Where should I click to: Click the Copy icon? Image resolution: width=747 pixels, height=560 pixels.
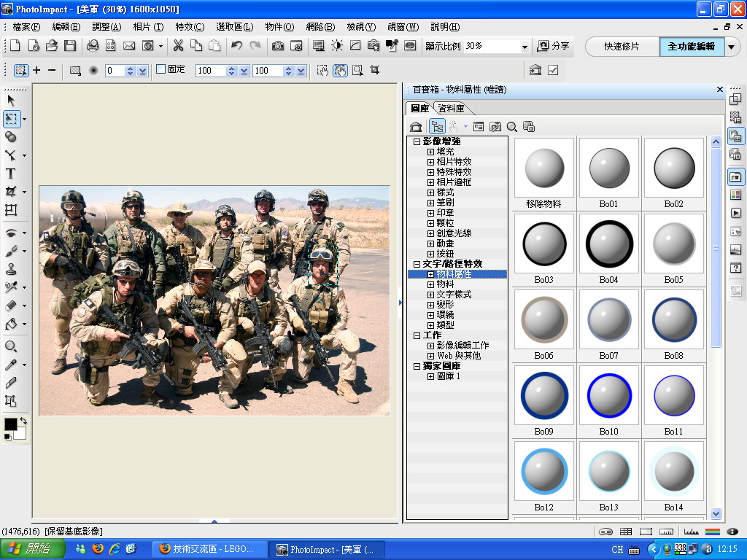(x=196, y=46)
